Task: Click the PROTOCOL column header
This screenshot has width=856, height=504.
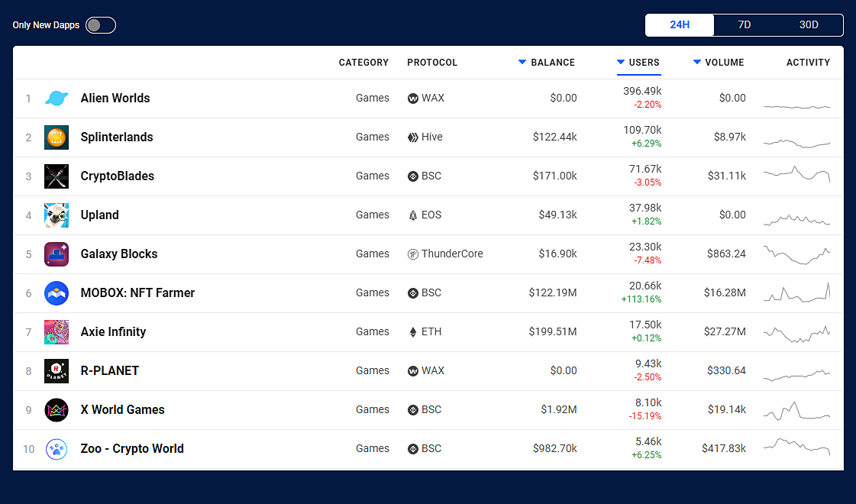Action: point(432,63)
